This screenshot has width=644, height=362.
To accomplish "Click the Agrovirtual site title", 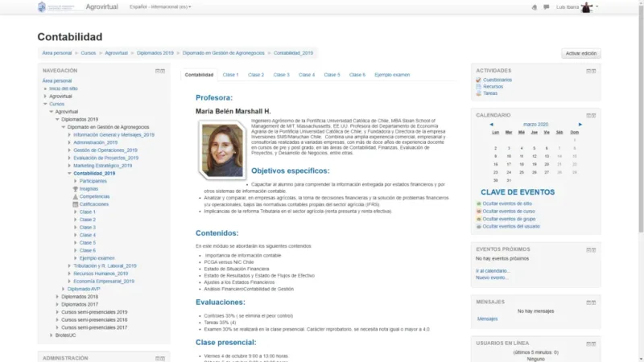I will tap(102, 7).
